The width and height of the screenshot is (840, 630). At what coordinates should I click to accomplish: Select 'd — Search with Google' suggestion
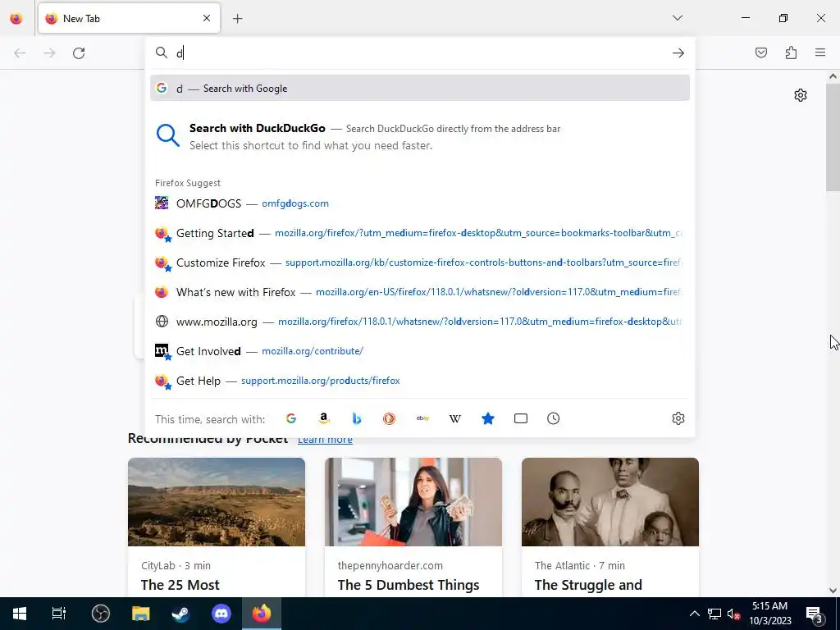[420, 88]
